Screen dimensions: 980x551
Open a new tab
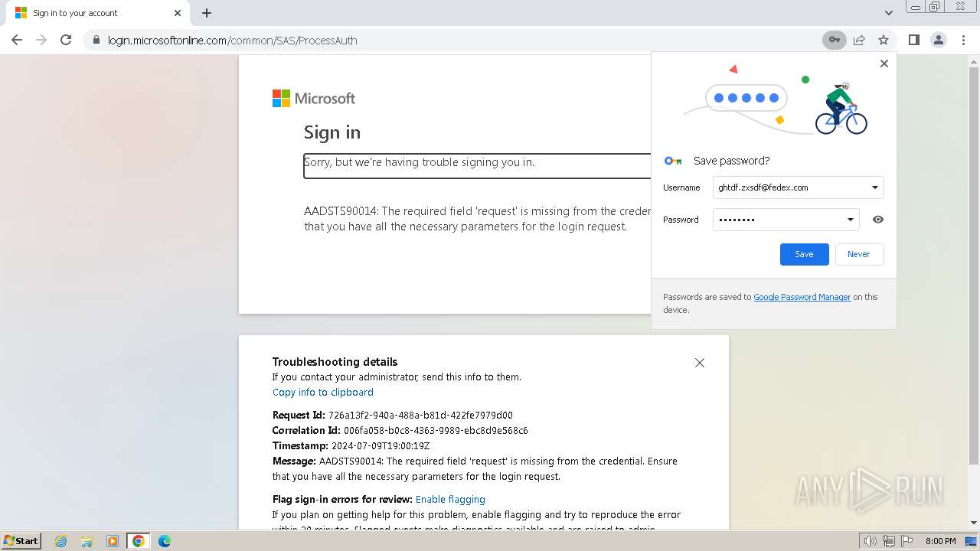207,13
